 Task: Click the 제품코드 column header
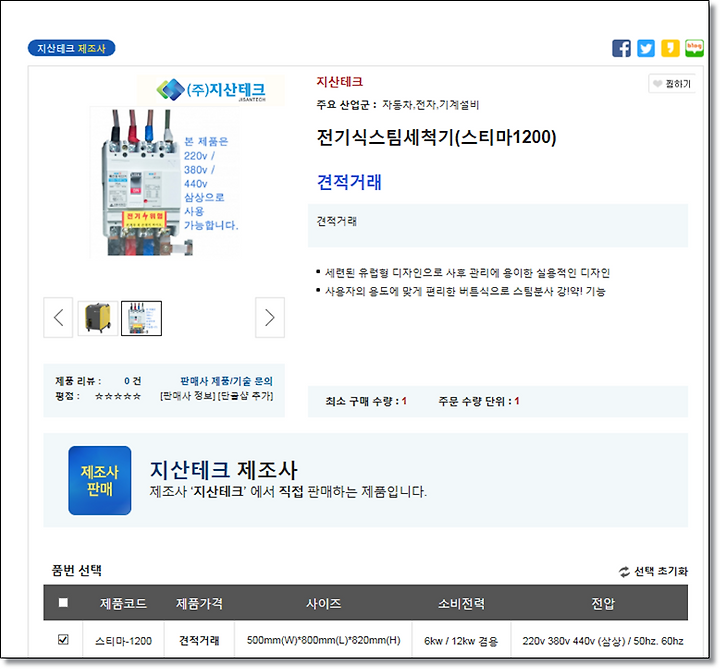tap(124, 603)
